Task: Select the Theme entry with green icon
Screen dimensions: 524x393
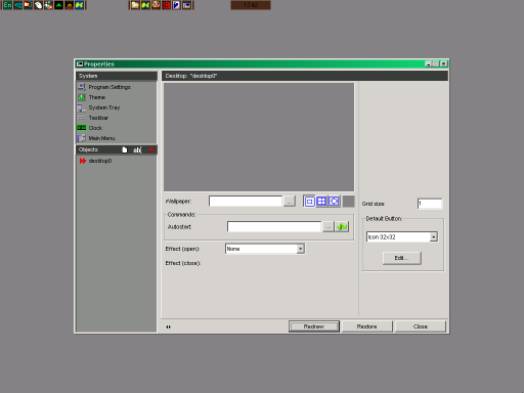Action: pyautogui.click(x=92, y=97)
